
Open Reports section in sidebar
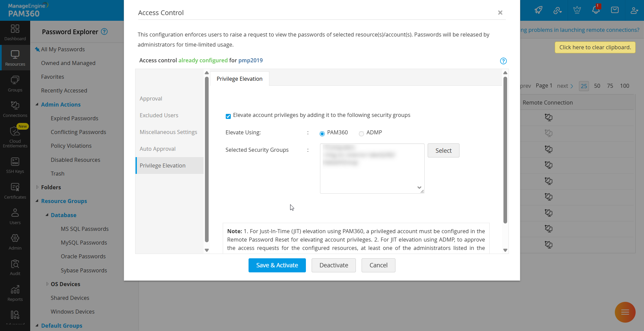[x=15, y=293]
